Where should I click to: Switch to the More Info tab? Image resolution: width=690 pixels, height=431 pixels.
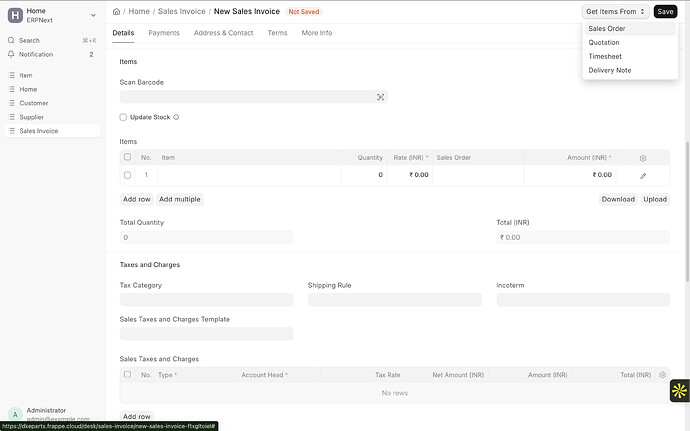coord(317,33)
